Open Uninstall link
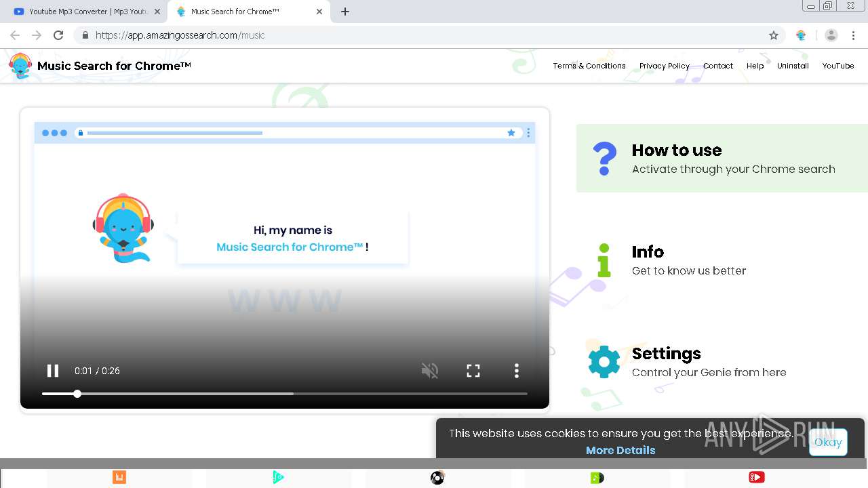The height and width of the screenshot is (488, 868). (793, 66)
